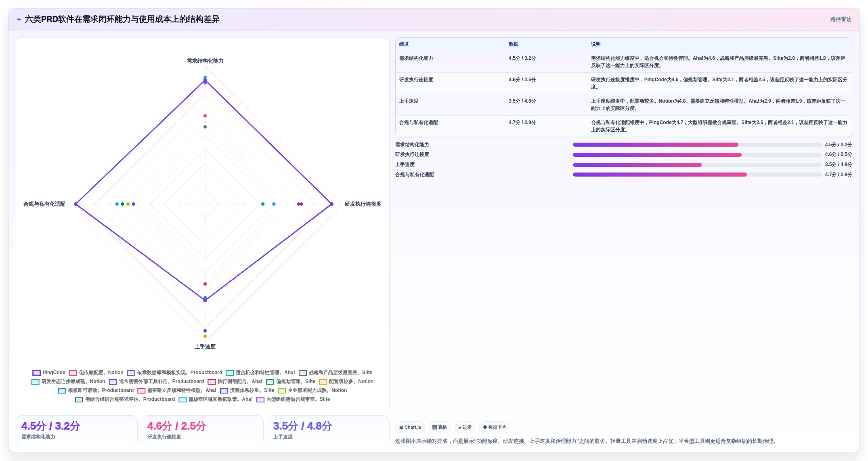Viewport: 868px width, 461px height.
Task: Open the 4.5分 / 3.2分 需求结构化能力 card
Action: click(77, 430)
